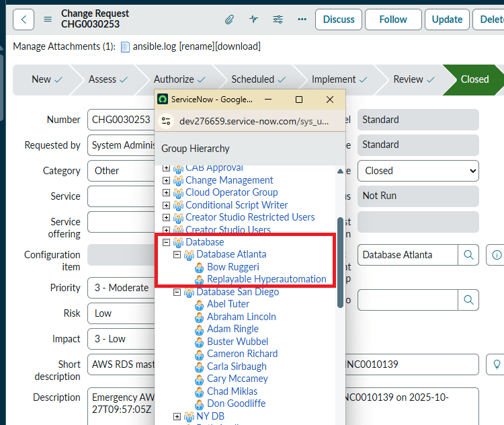
Task: Click the rename link for ansible.log
Action: (x=197, y=46)
